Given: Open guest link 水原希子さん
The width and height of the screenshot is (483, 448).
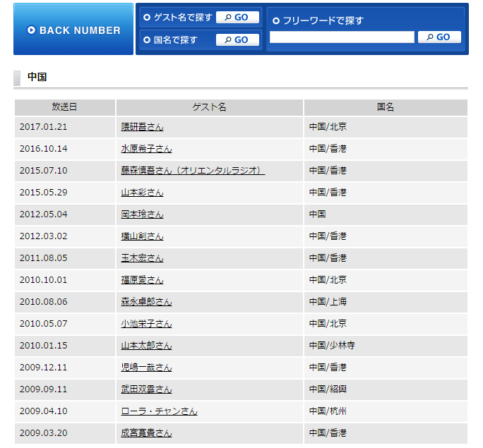Looking at the screenshot, I should point(146,149).
